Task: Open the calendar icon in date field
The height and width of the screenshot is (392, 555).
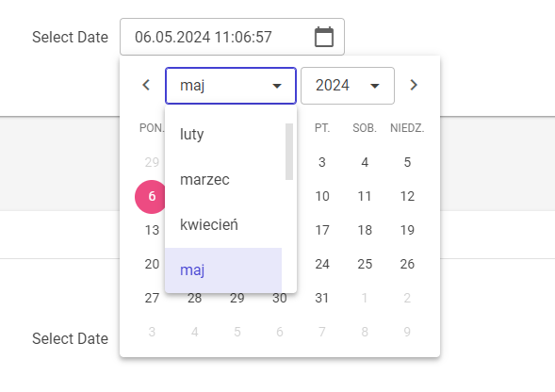Action: point(324,37)
